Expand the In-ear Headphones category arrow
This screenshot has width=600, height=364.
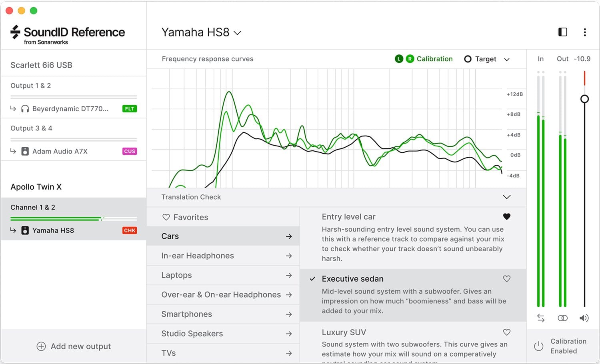tap(289, 256)
